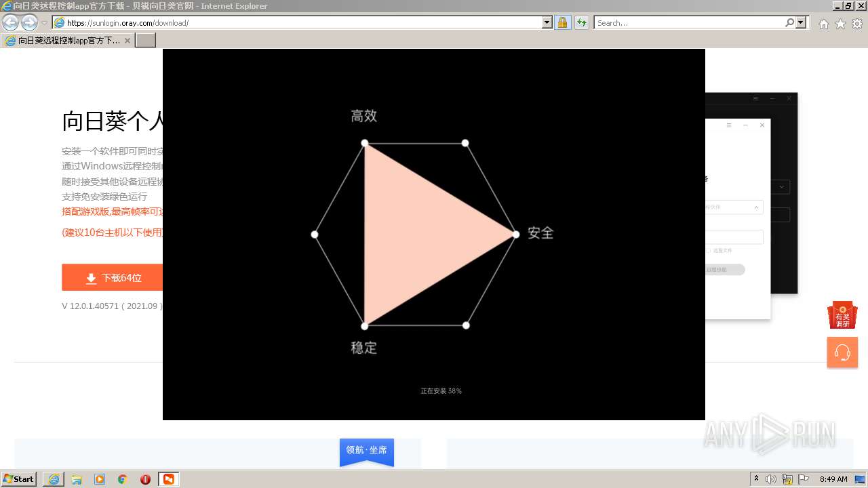The width and height of the screenshot is (868, 488).
Task: Click the orange text 搭配游戏版,最高帧率
Action: point(112,211)
